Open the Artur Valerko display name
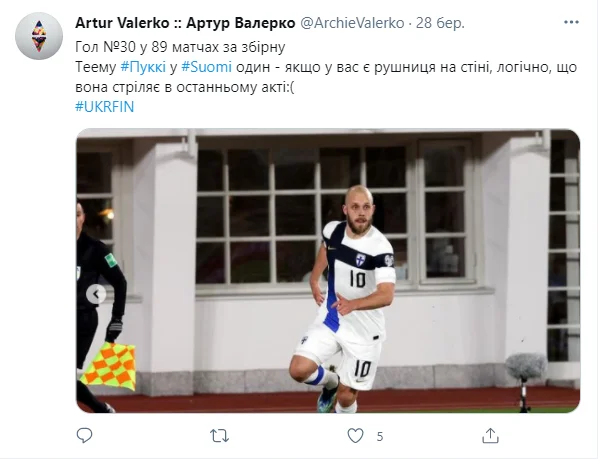The image size is (598, 459). point(185,23)
